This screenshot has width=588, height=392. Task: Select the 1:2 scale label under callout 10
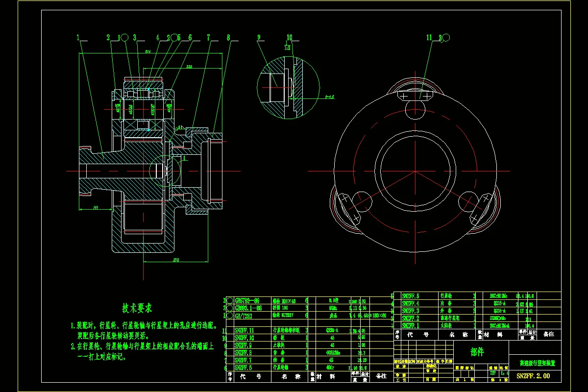pyautogui.click(x=288, y=48)
